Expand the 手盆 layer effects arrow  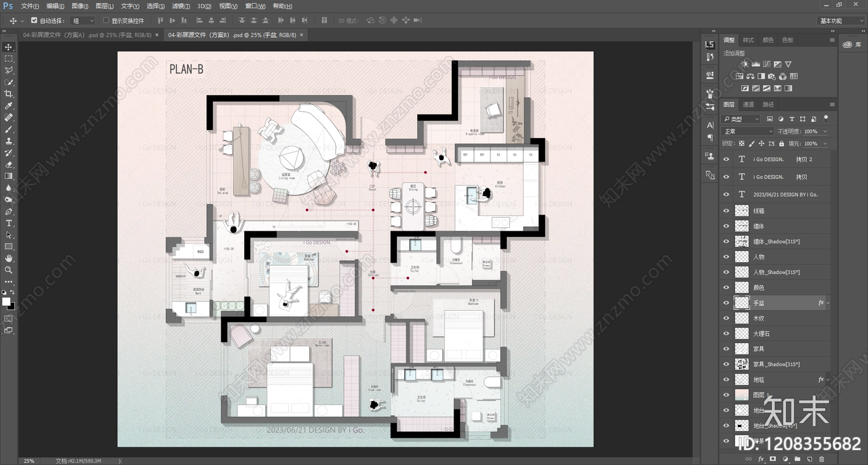pos(828,303)
